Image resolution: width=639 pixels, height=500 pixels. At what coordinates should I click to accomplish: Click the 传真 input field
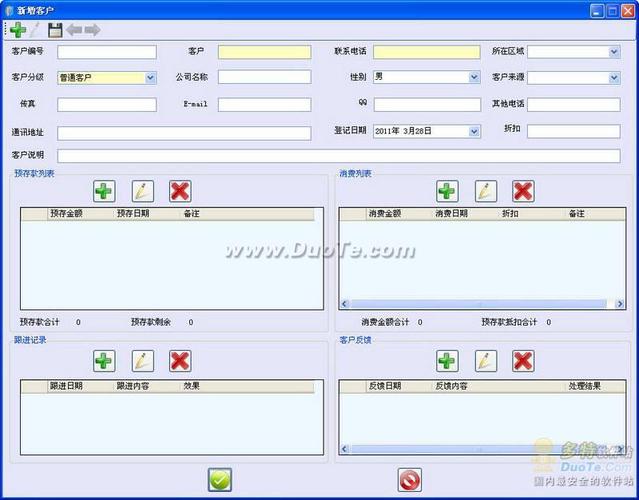pyautogui.click(x=107, y=105)
